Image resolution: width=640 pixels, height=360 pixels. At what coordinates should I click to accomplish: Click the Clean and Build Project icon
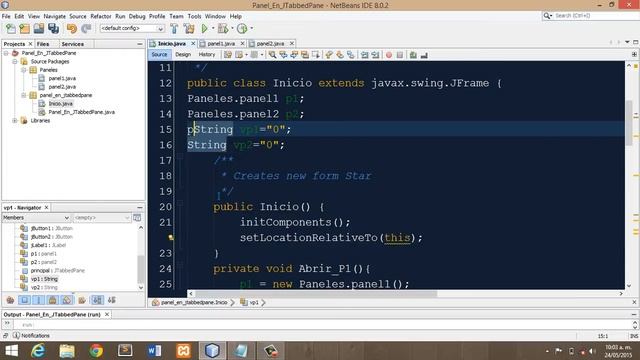pyautogui.click(x=189, y=29)
